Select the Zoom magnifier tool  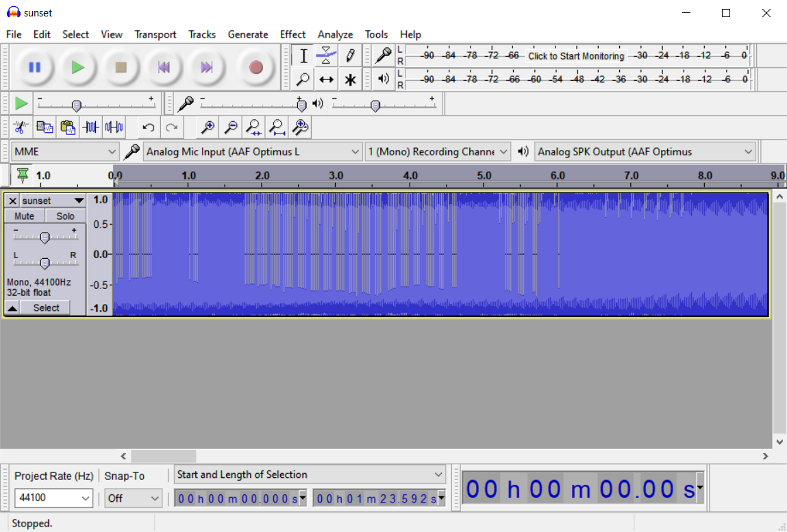[303, 79]
